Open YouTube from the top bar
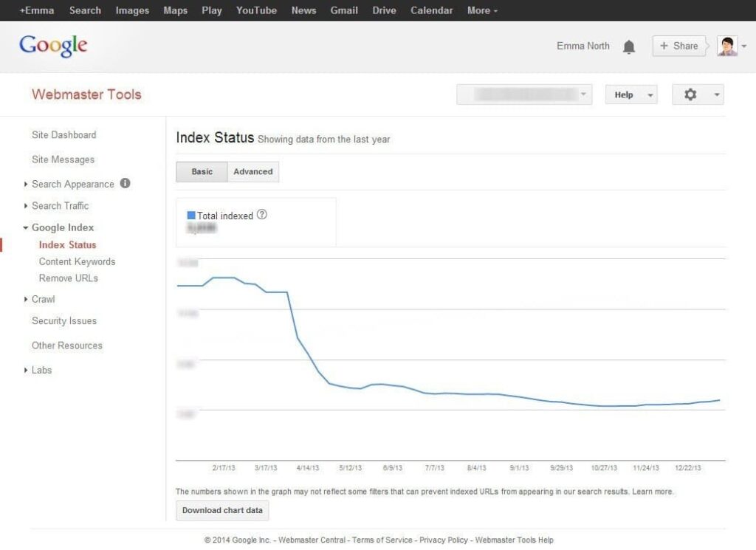 (x=256, y=10)
